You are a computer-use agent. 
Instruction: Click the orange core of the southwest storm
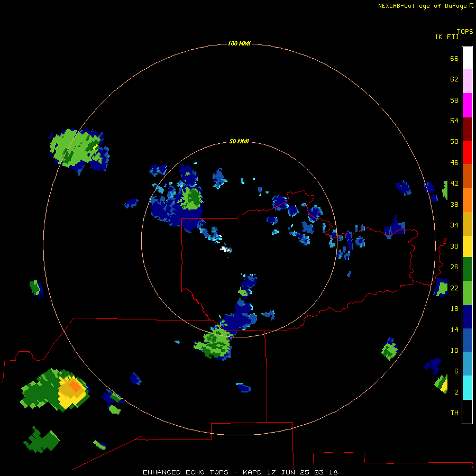pos(75,387)
